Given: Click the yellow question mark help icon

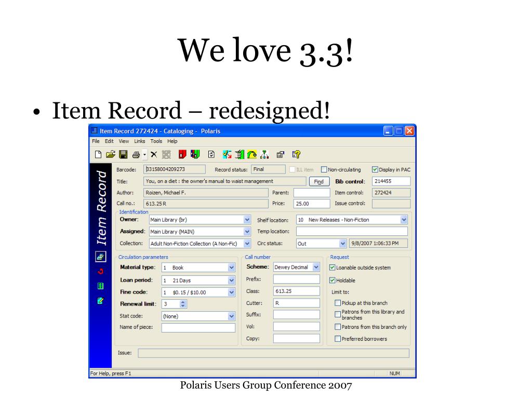Looking at the screenshot, I should coord(296,155).
